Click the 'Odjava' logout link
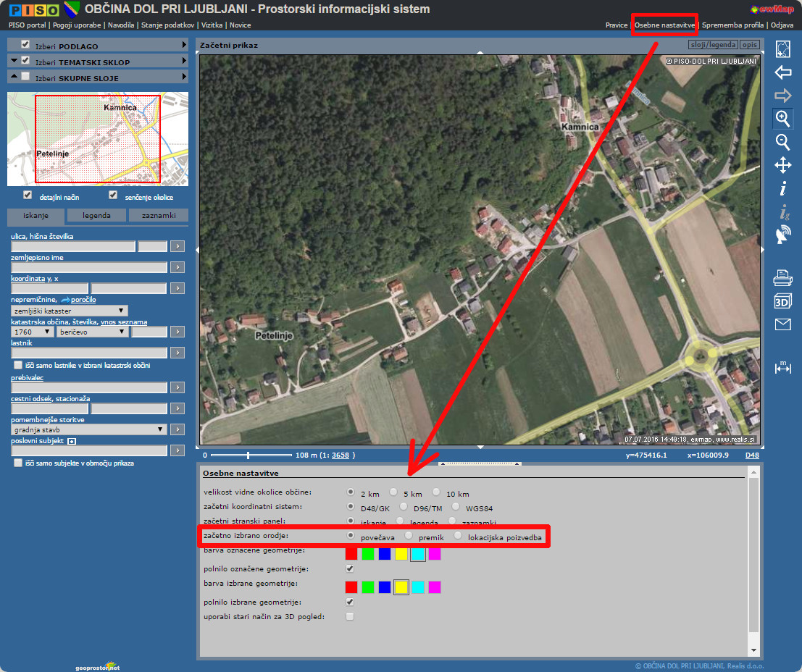The height and width of the screenshot is (672, 802). pyautogui.click(x=782, y=25)
